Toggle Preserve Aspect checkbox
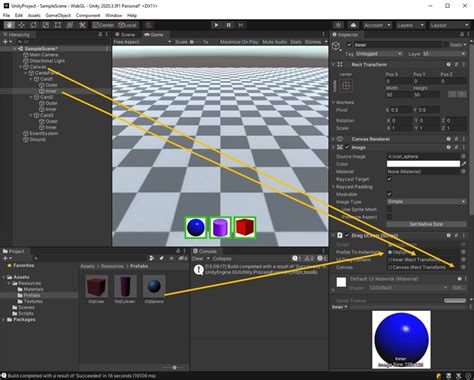Image resolution: width=474 pixels, height=380 pixels. tap(389, 217)
